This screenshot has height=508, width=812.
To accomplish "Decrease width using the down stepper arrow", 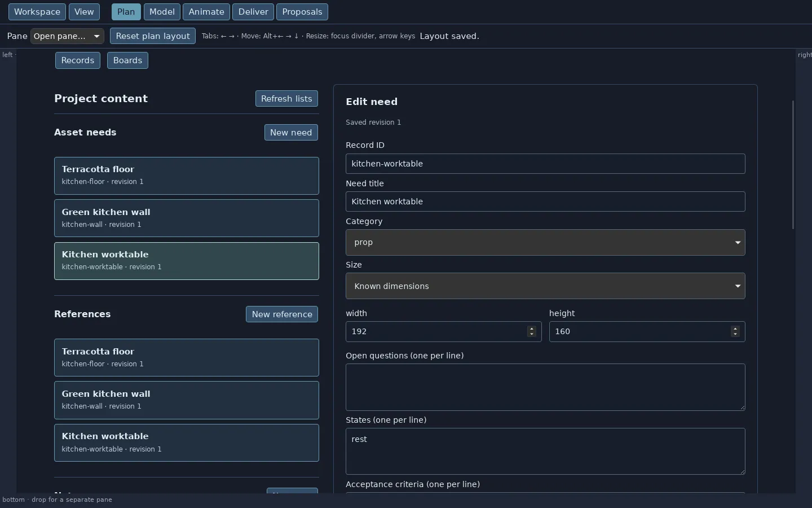I will tap(531, 334).
